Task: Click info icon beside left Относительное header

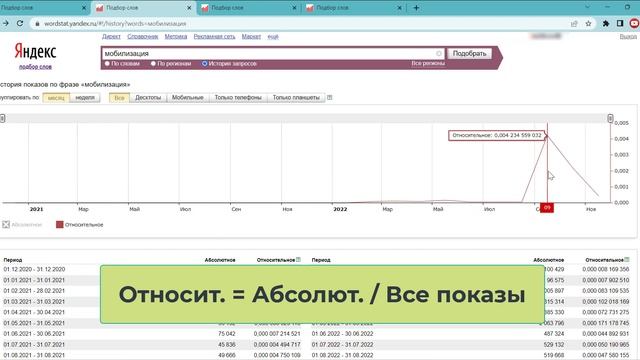Action: (x=298, y=260)
